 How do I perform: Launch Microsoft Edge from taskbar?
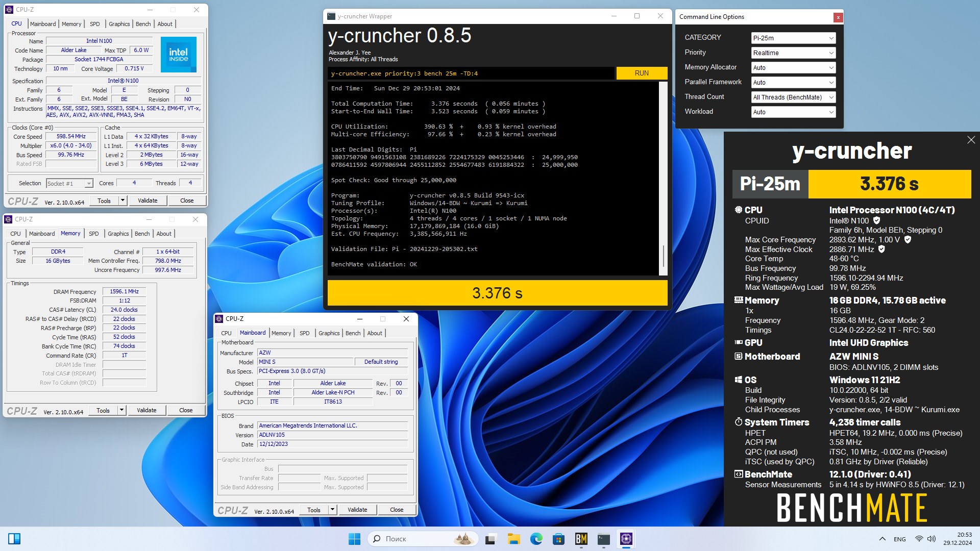click(536, 539)
